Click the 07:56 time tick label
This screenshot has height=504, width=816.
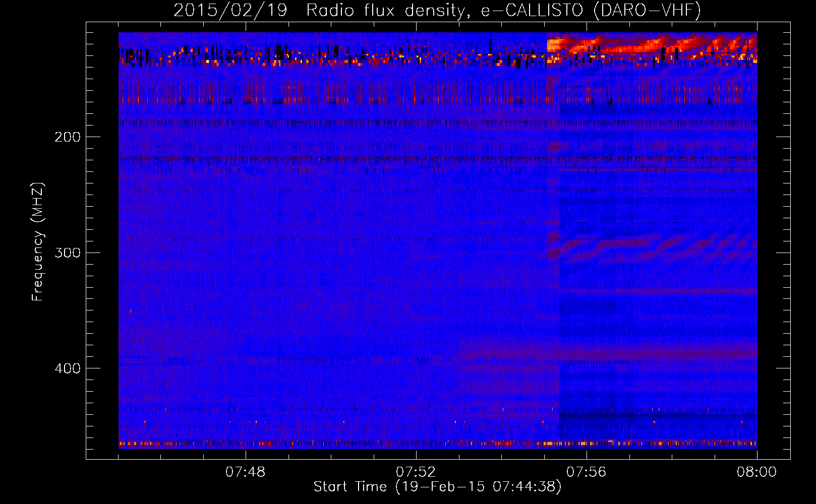click(x=587, y=472)
